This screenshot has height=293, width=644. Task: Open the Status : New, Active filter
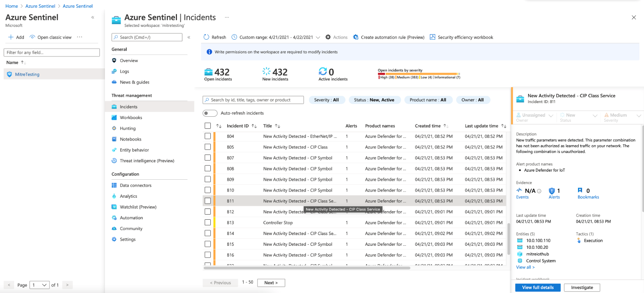click(374, 100)
